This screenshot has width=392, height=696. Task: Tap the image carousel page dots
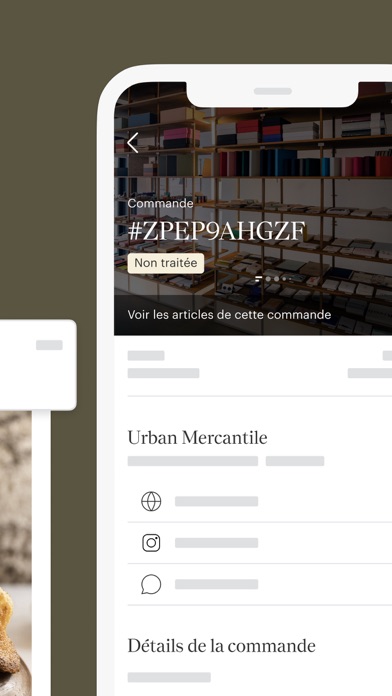coord(274,279)
